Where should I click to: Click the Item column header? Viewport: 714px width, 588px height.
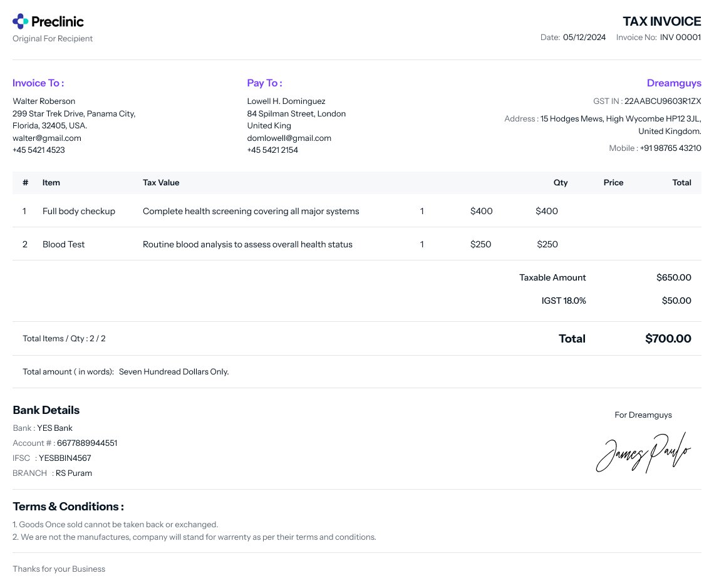[51, 182]
